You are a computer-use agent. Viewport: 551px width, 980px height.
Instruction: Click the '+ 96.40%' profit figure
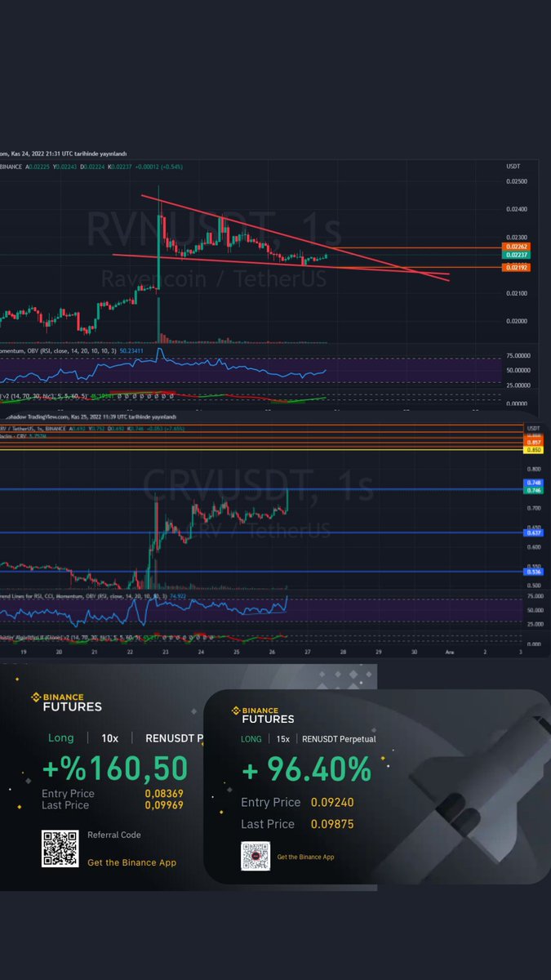click(306, 768)
